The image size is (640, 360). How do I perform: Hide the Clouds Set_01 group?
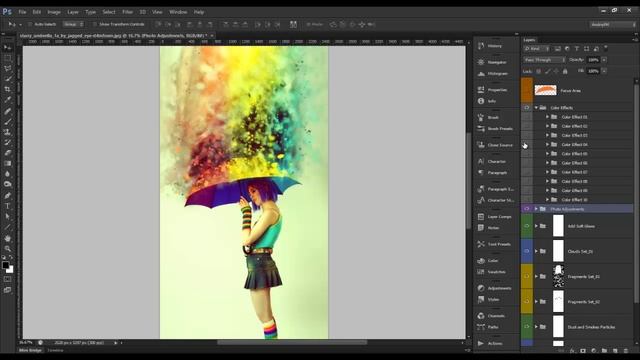527,251
